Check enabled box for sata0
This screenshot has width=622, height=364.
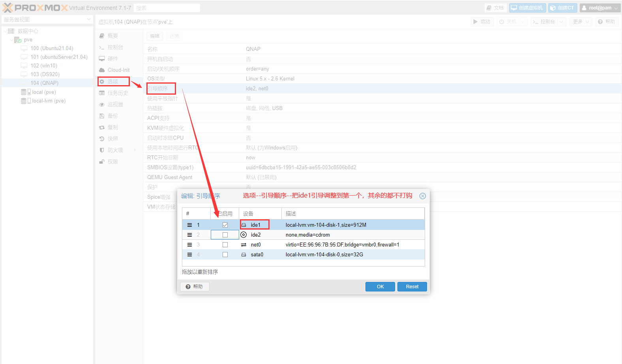225,254
